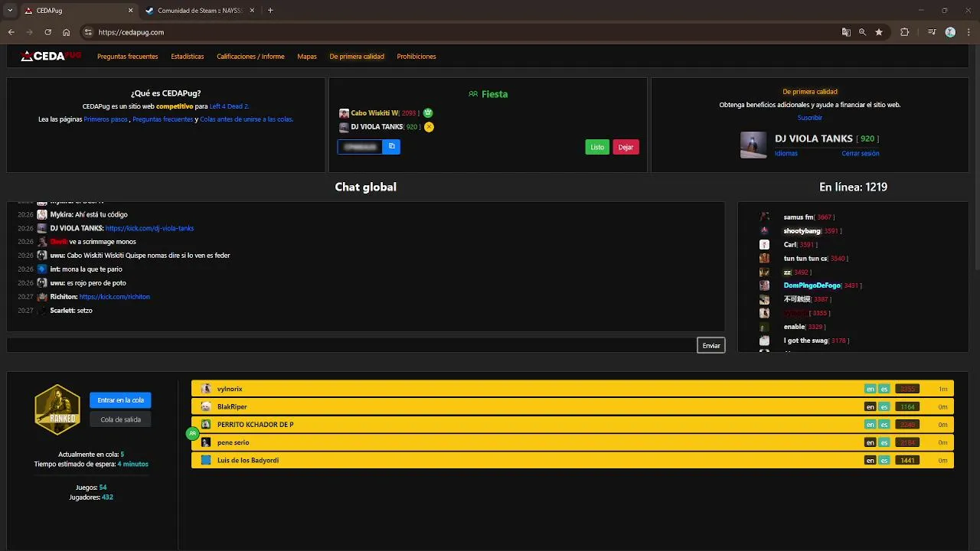Click the Entrar en la cola button
The height and width of the screenshot is (551, 980).
(x=120, y=400)
